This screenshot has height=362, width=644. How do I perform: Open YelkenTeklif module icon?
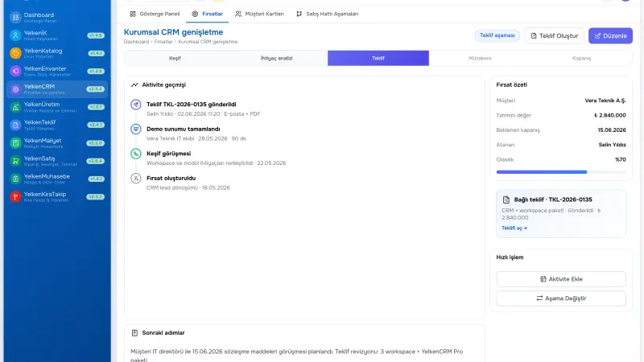(x=15, y=125)
